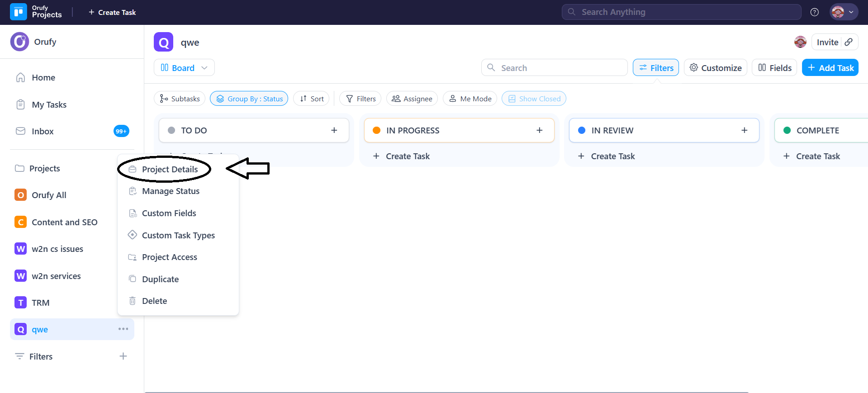Screen dimensions: 868x393
Task: Click the invite link chain icon
Action: [849, 42]
